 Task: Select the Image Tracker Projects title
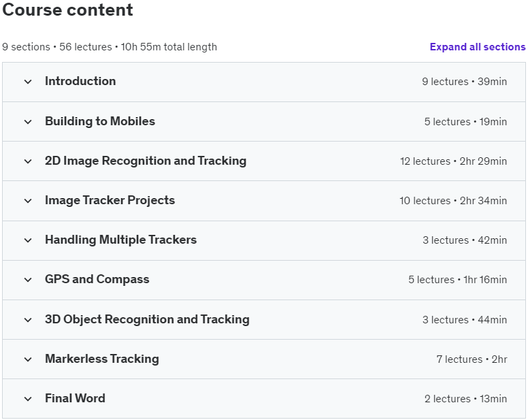pos(110,200)
